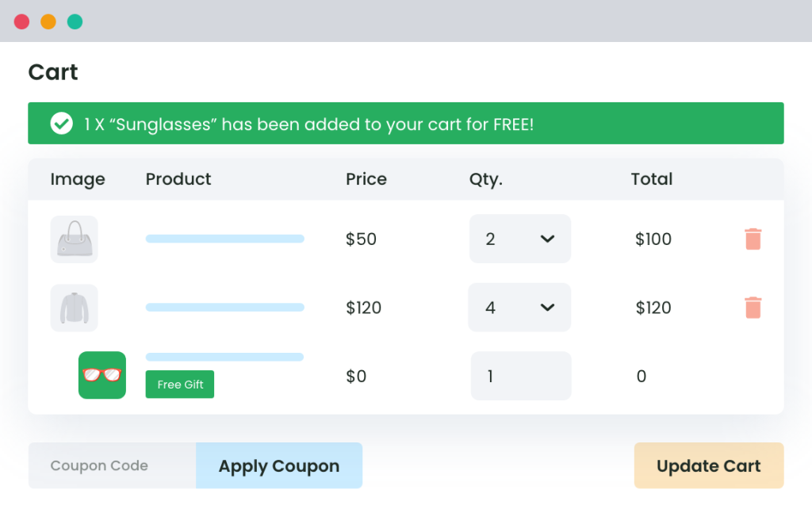Click the Apply Coupon button
This screenshot has height=532, width=812.
click(278, 465)
